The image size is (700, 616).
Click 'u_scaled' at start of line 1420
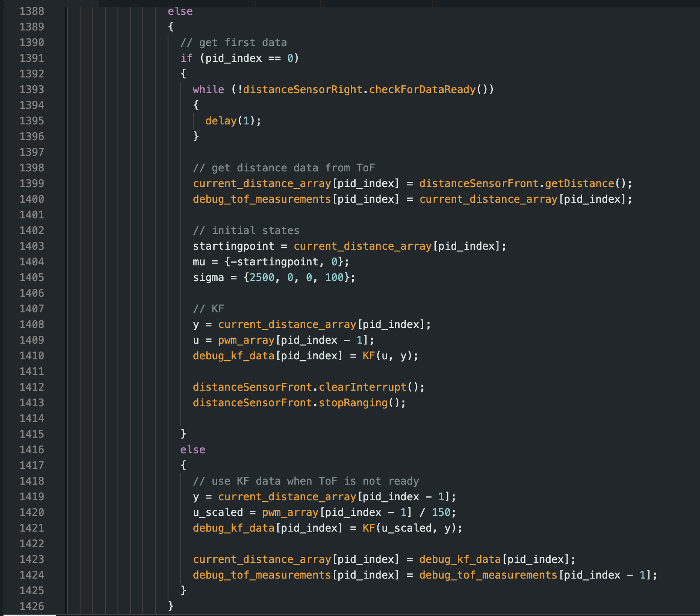218,512
